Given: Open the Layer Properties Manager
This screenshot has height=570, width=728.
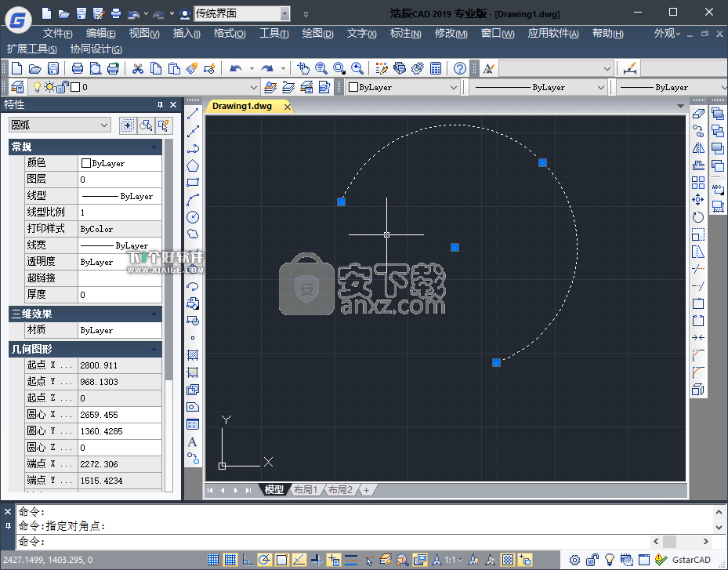Looking at the screenshot, I should (18, 87).
